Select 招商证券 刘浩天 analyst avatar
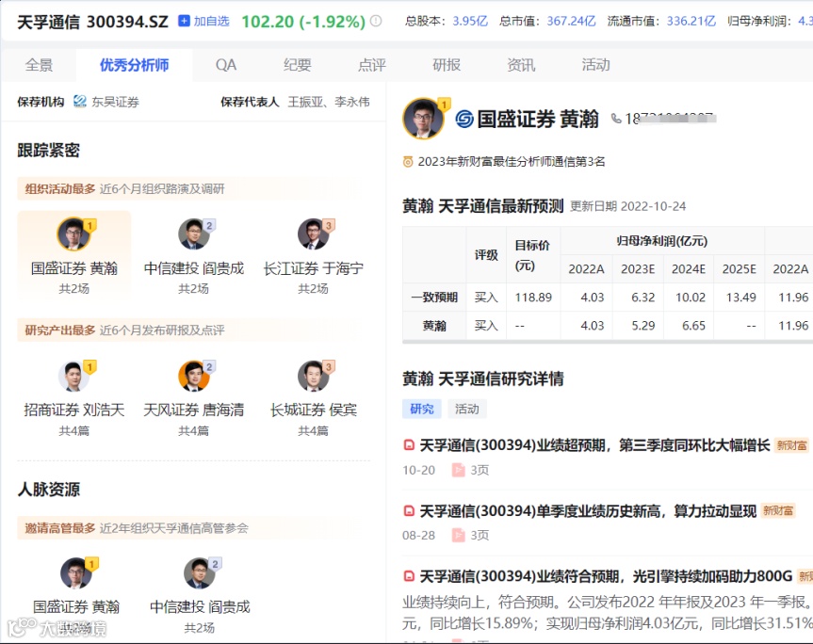Screen dimensions: 813x644 (73, 377)
